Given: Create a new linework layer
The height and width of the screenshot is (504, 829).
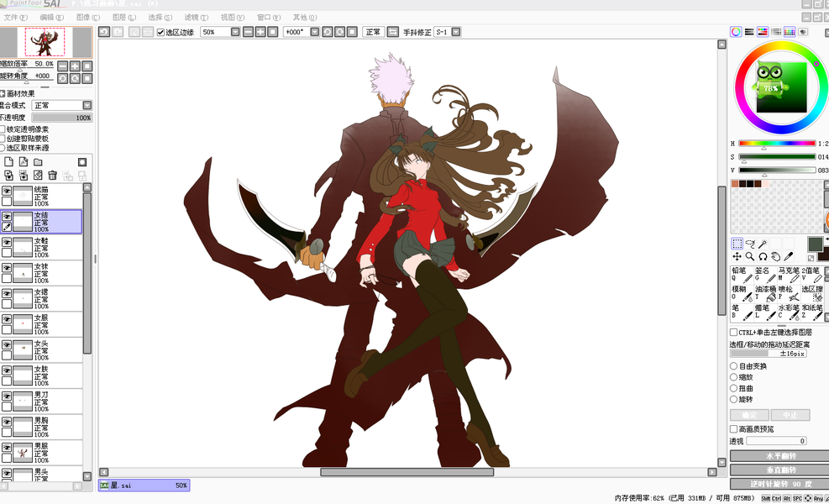Looking at the screenshot, I should click(x=24, y=162).
